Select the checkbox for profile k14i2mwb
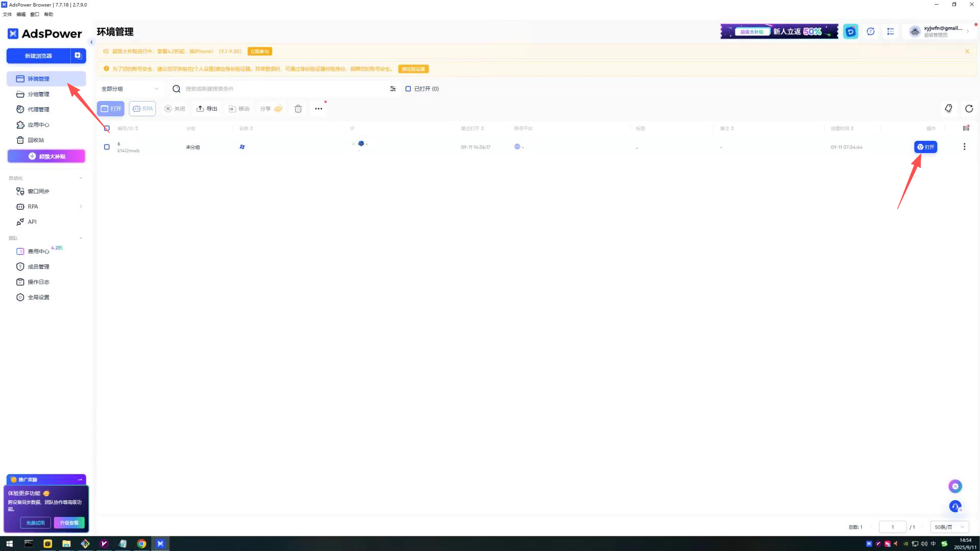Image resolution: width=980 pixels, height=551 pixels. pos(107,147)
